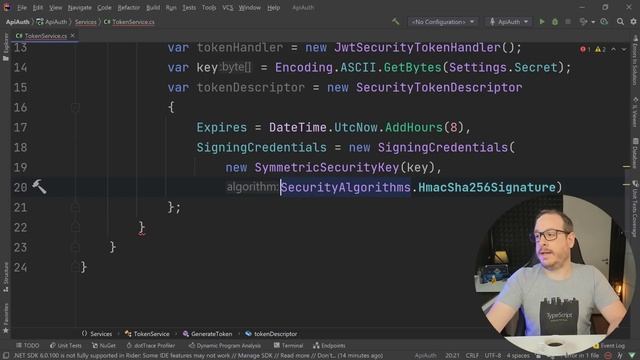Jump to next highlighted error arrow
The image size is (640, 360).
click(624, 49)
